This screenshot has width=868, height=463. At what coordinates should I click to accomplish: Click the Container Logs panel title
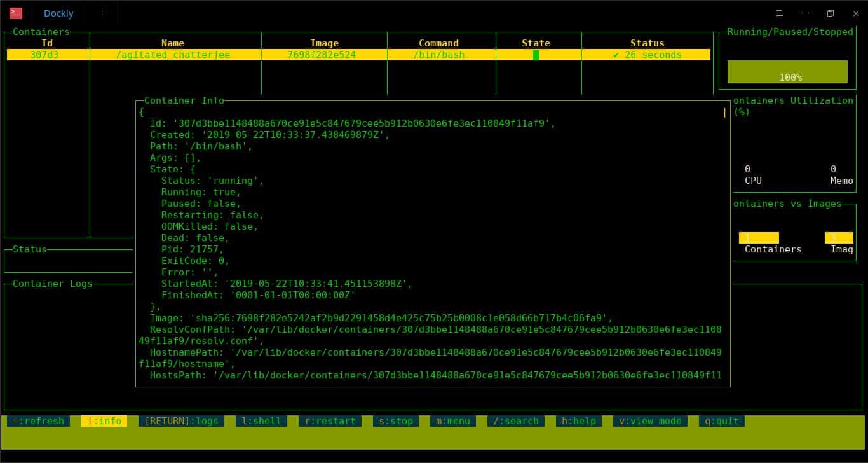pos(53,284)
